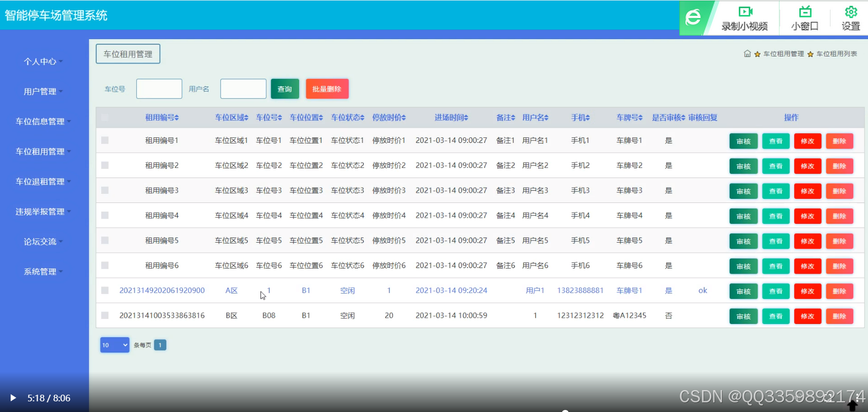Image resolution: width=868 pixels, height=412 pixels.
Task: Check the row 20213149202061920900
Action: pos(105,290)
